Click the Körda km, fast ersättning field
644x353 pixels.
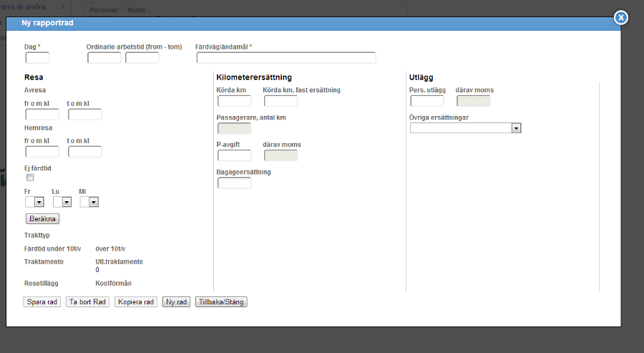pyautogui.click(x=280, y=101)
